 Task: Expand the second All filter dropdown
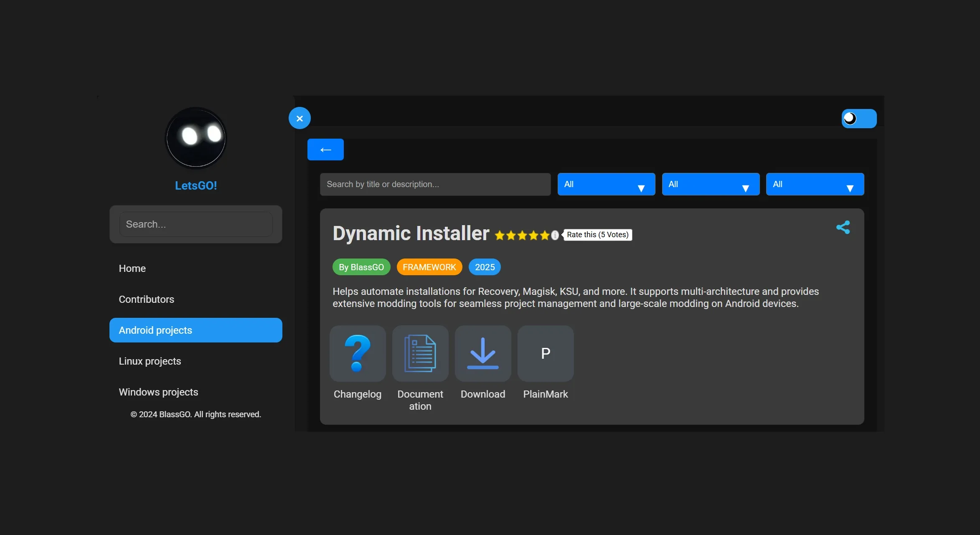point(710,184)
